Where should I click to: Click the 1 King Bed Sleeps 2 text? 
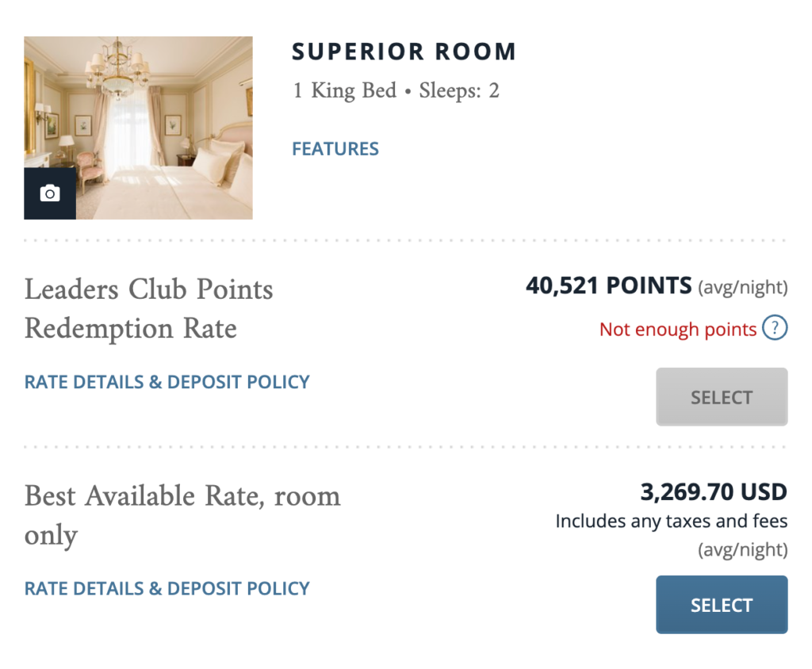click(x=396, y=90)
